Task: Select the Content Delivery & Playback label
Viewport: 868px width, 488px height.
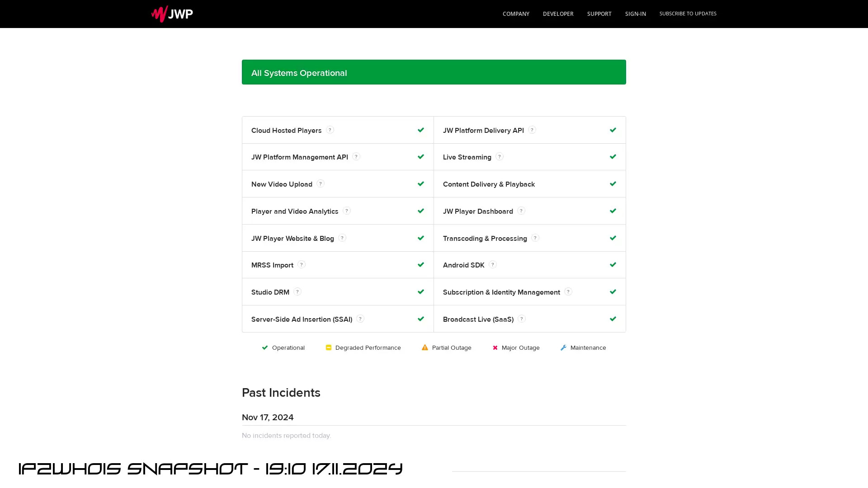Action: pyautogui.click(x=489, y=184)
